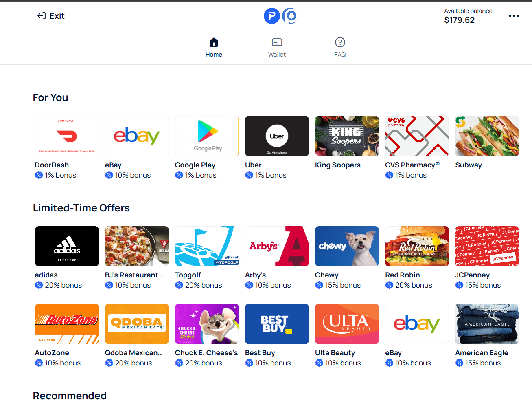Click the circular logo beside the P icon

(290, 16)
